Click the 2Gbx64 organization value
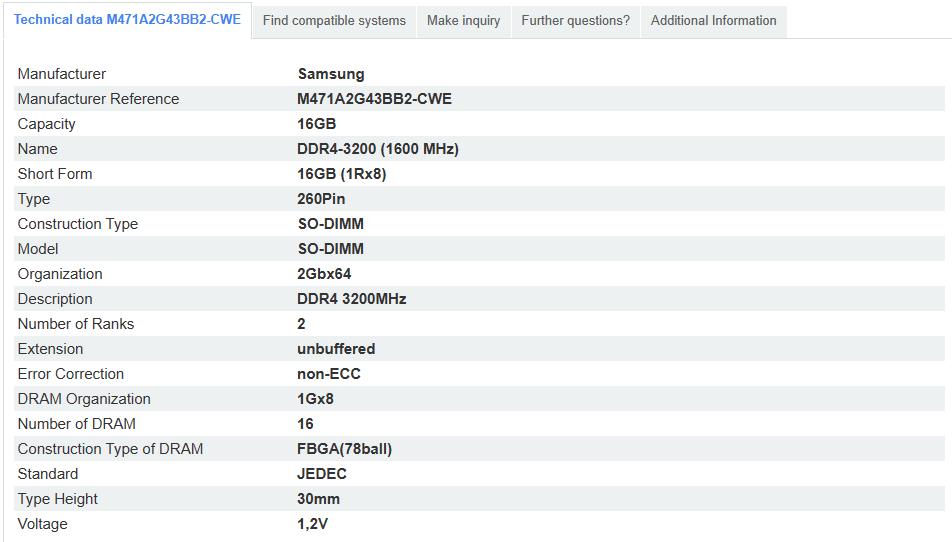 (324, 274)
